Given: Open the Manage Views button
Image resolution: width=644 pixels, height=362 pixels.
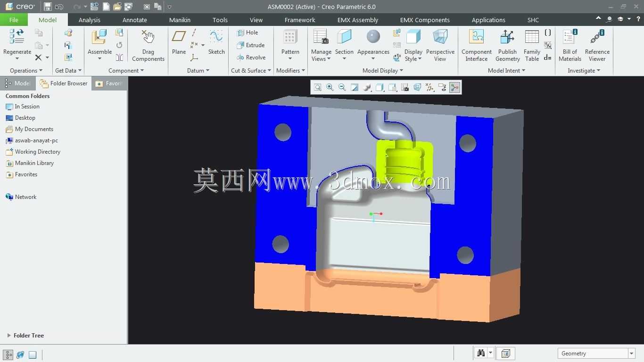Looking at the screenshot, I should click(321, 45).
